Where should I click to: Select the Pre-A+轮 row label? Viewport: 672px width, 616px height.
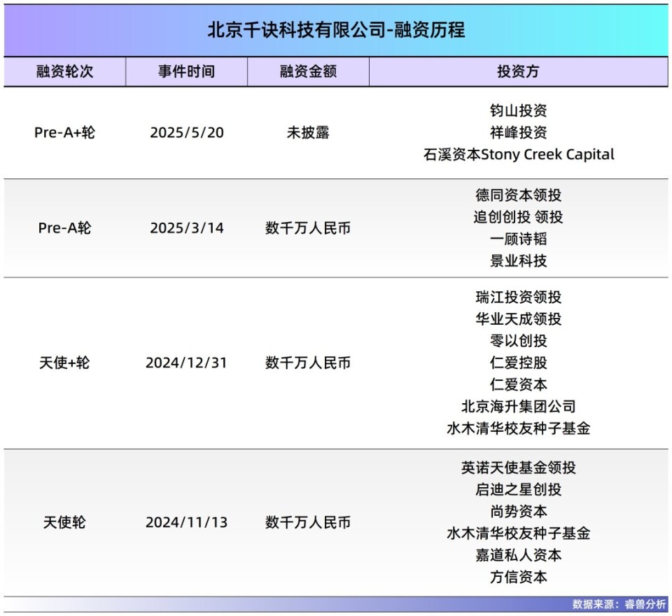click(65, 132)
